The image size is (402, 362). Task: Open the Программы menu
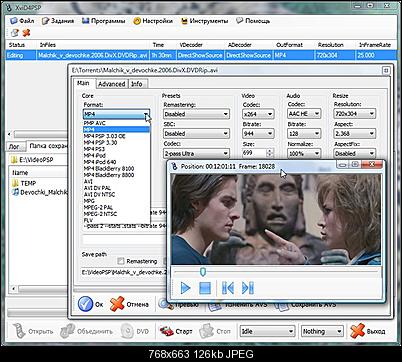[104, 21]
